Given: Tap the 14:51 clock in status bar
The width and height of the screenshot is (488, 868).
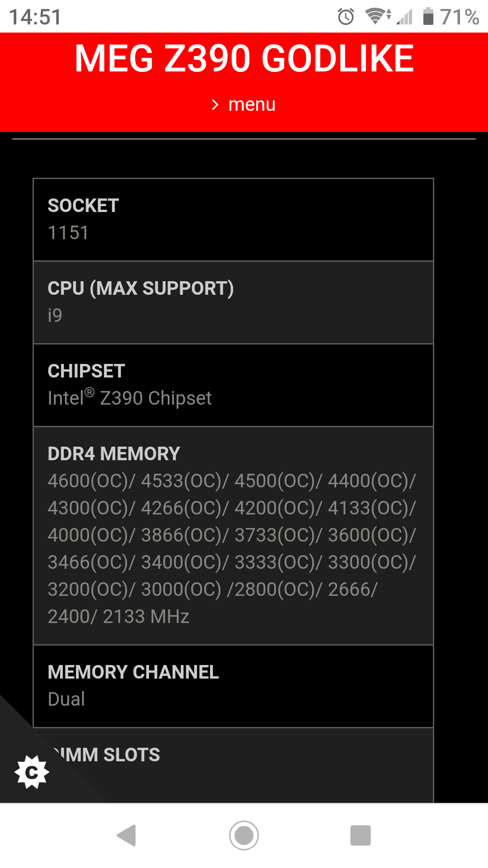Looking at the screenshot, I should 35,17.
